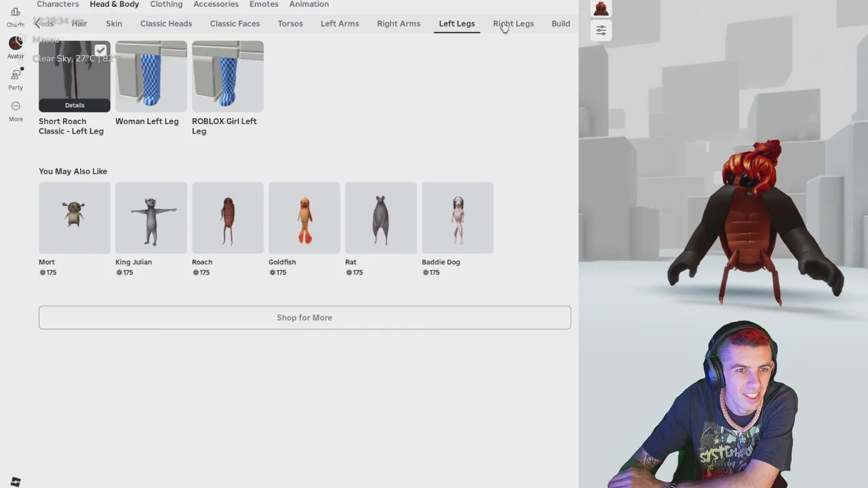Click the Woman Left Leg name label
The image size is (868, 488).
pyautogui.click(x=147, y=121)
